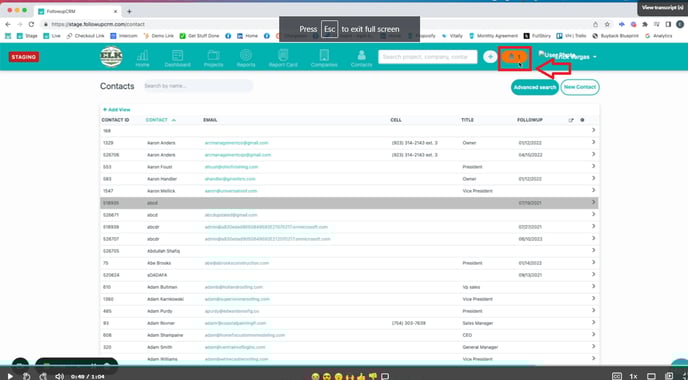Click the New Contact button

tap(580, 87)
